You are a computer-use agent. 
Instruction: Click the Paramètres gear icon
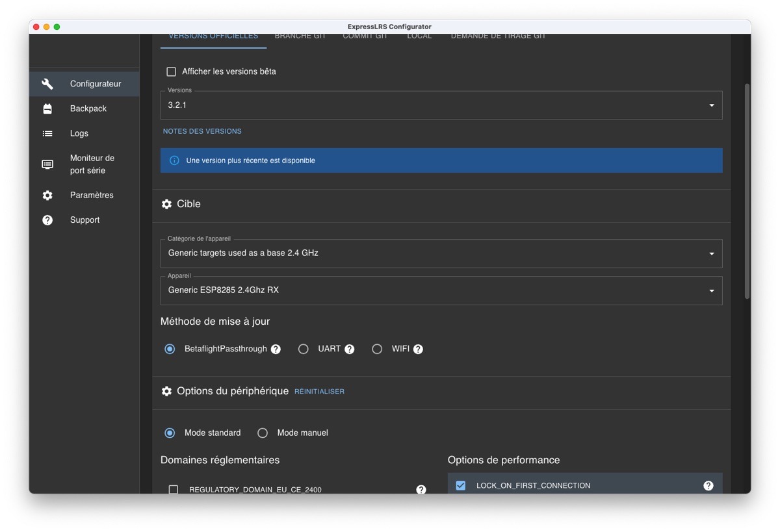click(47, 195)
